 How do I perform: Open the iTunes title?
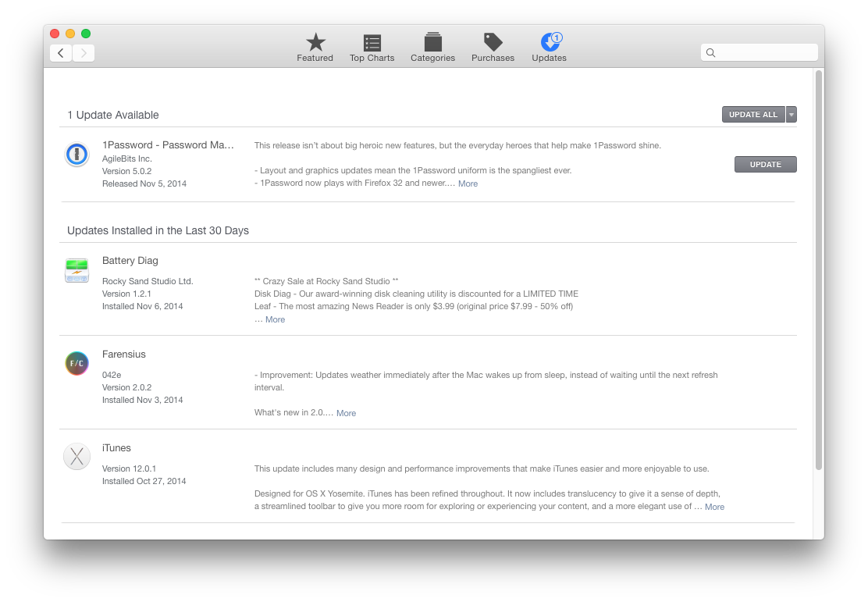tap(117, 448)
